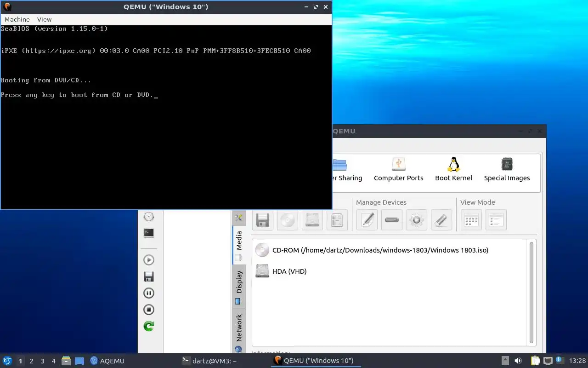Click the notification info tray icon
Image resolution: width=588 pixels, height=368 pixels.
[x=560, y=361]
